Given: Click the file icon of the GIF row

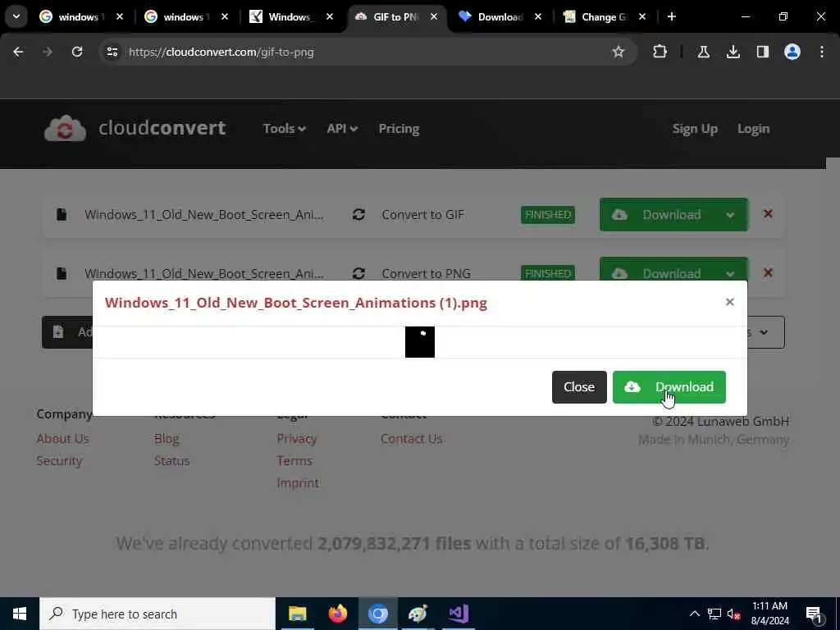Looking at the screenshot, I should 62,214.
